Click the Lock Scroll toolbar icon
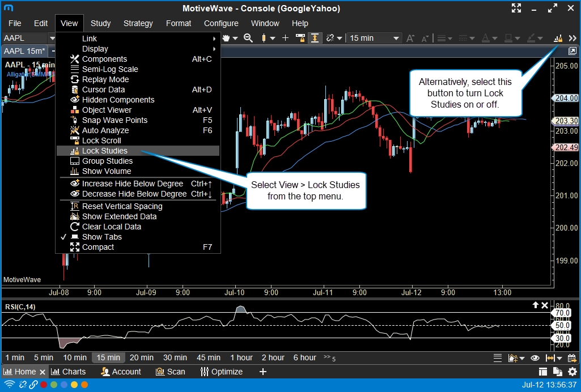 point(300,38)
